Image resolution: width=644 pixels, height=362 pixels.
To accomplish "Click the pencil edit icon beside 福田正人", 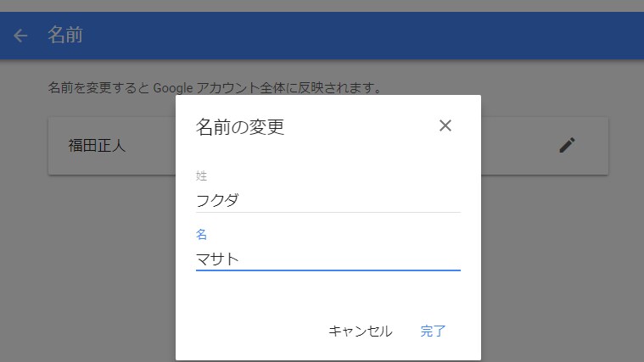I will pyautogui.click(x=567, y=145).
